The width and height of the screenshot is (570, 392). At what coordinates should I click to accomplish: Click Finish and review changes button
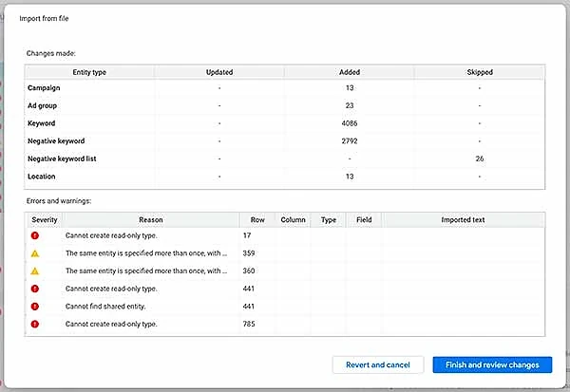tap(492, 364)
